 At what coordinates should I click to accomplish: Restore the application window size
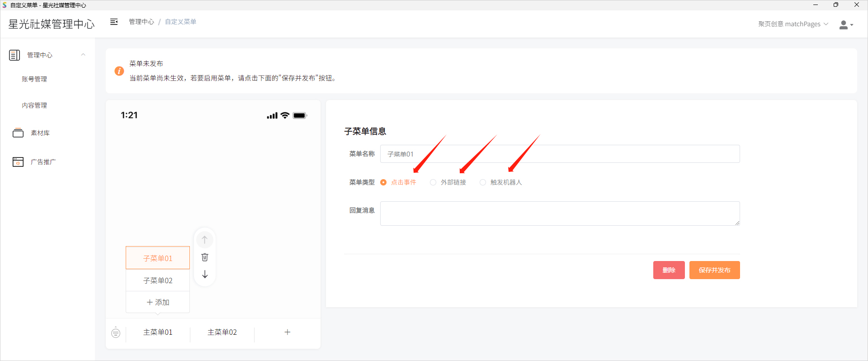click(836, 5)
